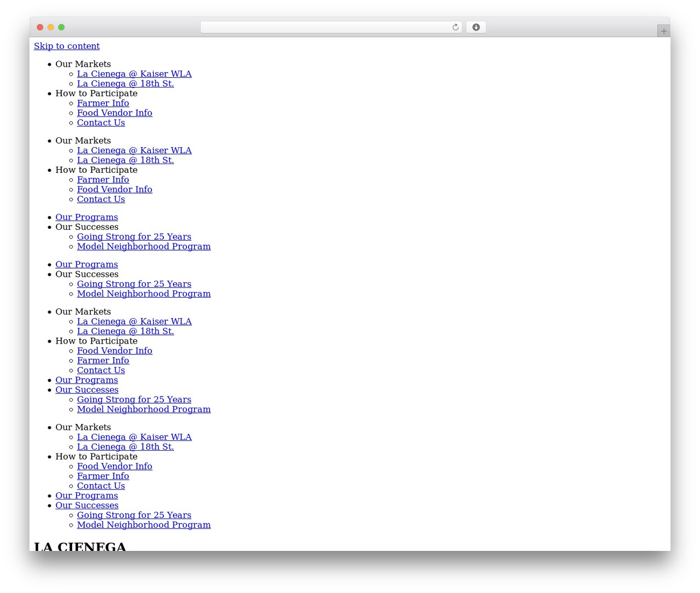
Task: Open the last Our Programs link
Action: (86, 496)
